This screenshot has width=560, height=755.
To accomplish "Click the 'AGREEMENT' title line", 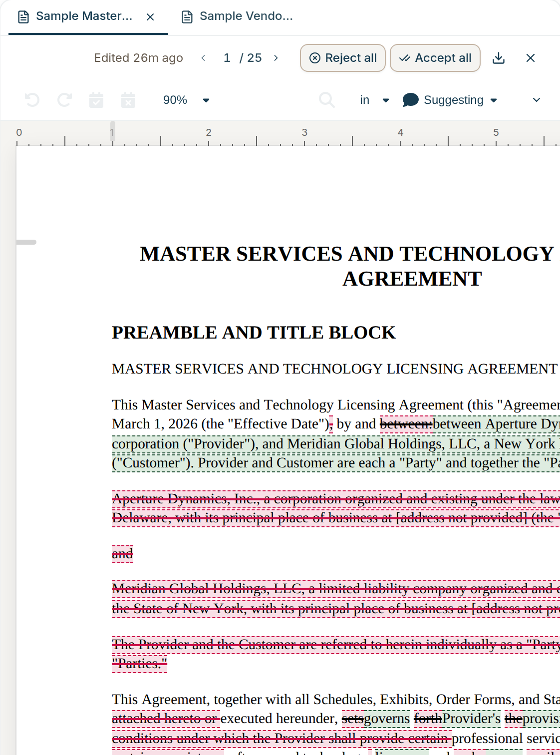I will point(412,279).
